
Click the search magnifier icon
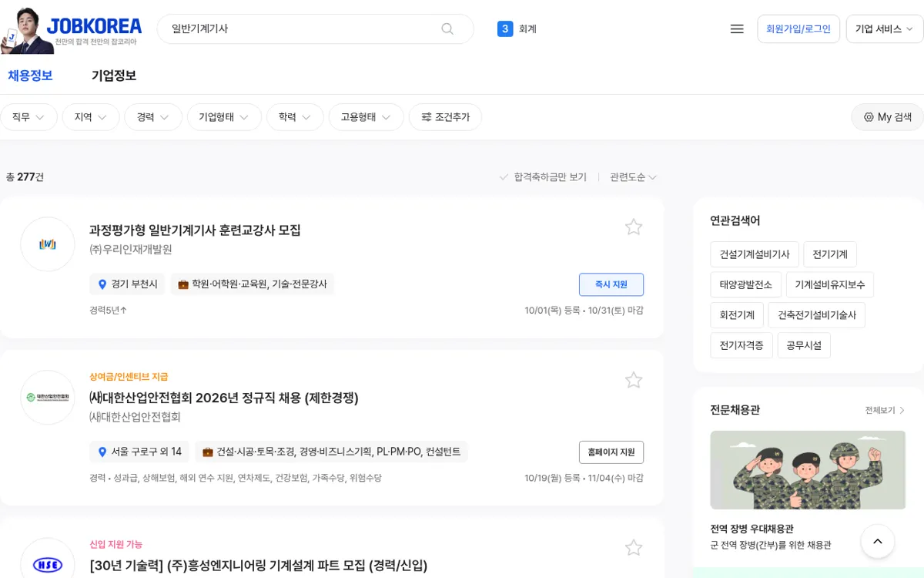click(447, 29)
